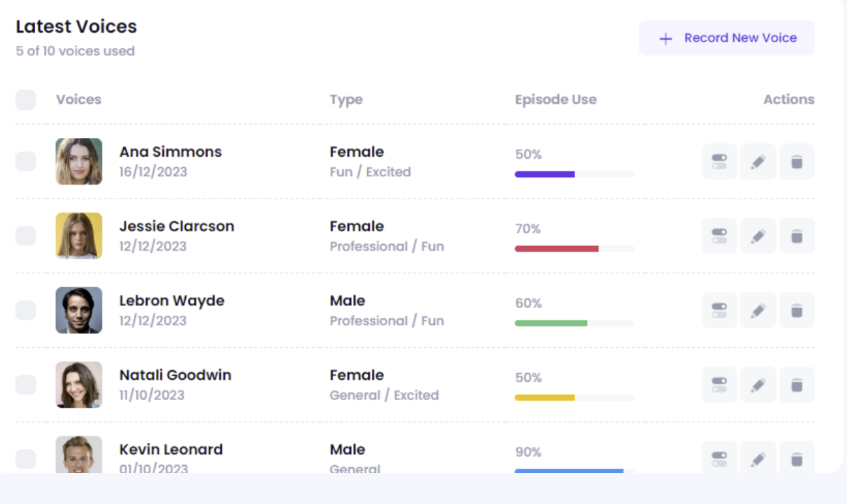Viewport: 847px width, 504px height.
Task: Delete Ana Simmons voice via trash icon
Action: (797, 161)
